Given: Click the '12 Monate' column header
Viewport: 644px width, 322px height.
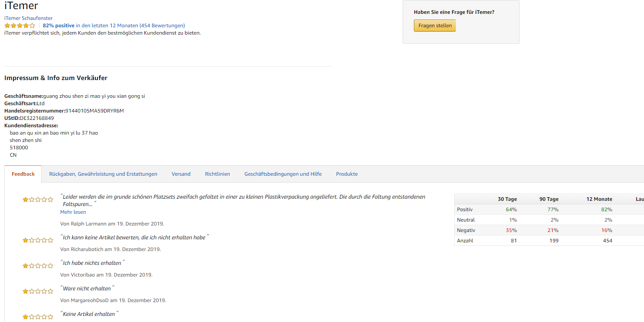Looking at the screenshot, I should pyautogui.click(x=599, y=199).
